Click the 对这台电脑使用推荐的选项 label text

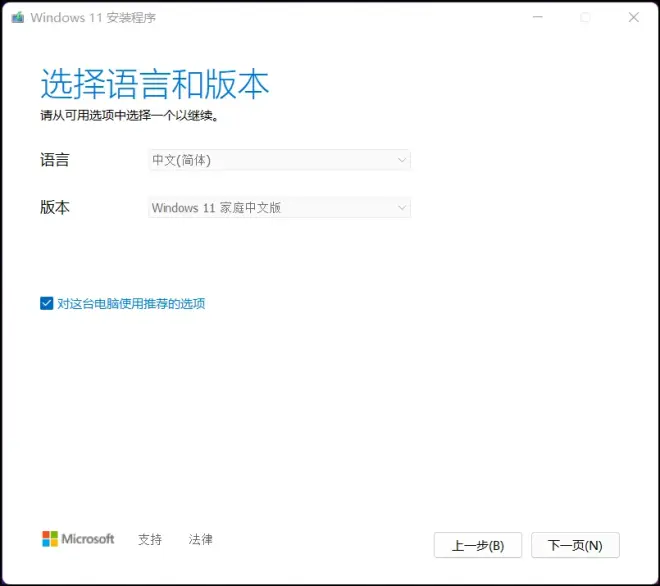pos(131,304)
